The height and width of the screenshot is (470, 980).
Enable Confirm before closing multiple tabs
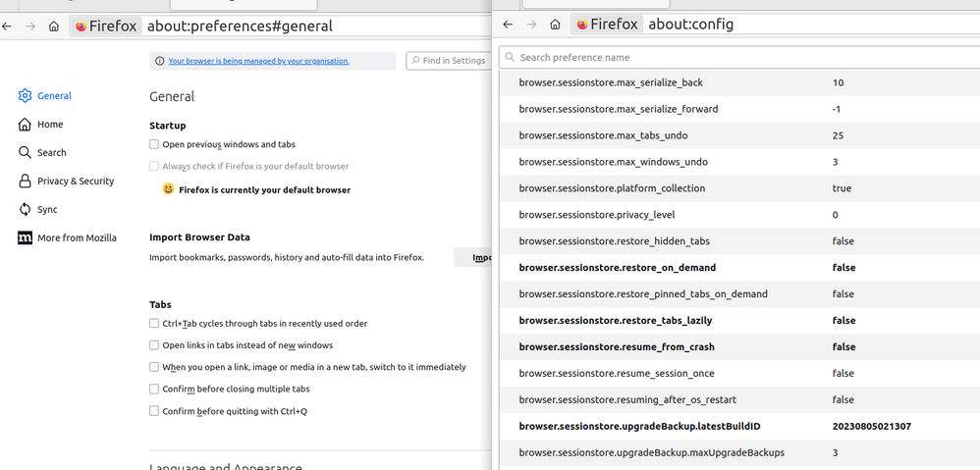point(154,389)
